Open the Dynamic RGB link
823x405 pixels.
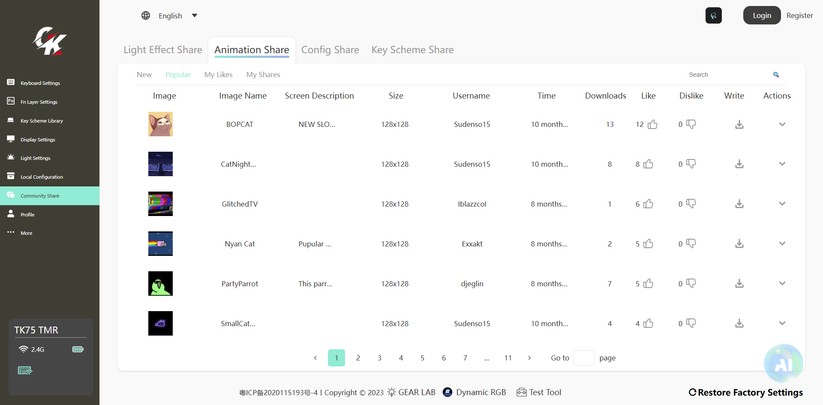tap(474, 392)
